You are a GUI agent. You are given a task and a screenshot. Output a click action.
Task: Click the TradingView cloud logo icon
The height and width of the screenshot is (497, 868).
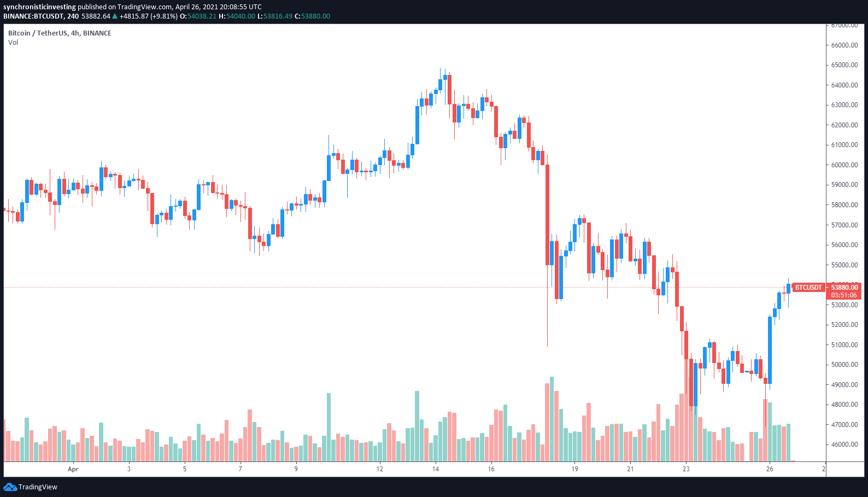10,487
